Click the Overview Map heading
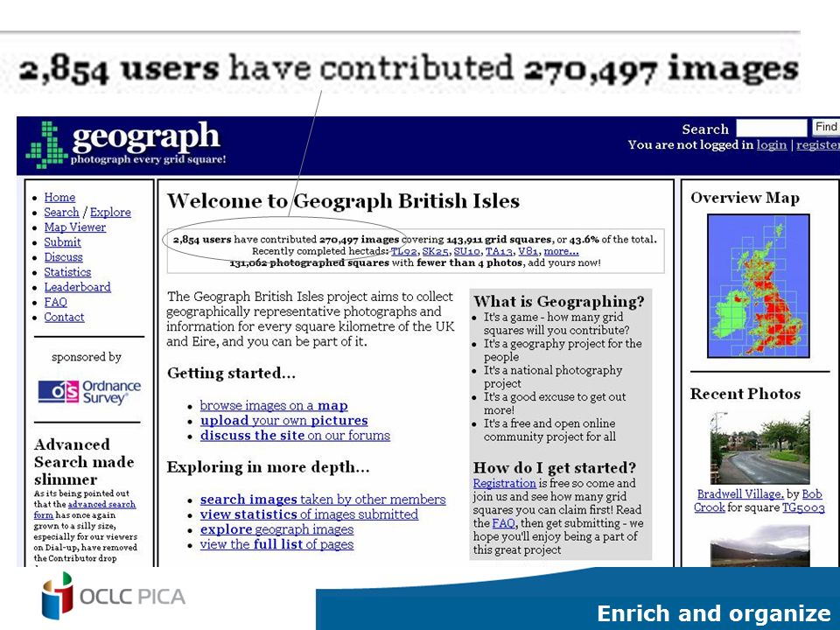The image size is (840, 630). pos(745,198)
